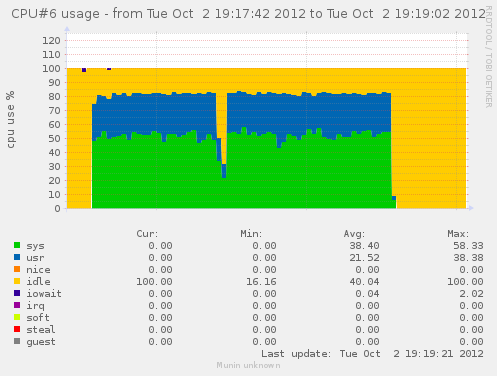This screenshot has width=497, height=376.
Task: Click the cpu use % axis label
Action: pos(11,120)
